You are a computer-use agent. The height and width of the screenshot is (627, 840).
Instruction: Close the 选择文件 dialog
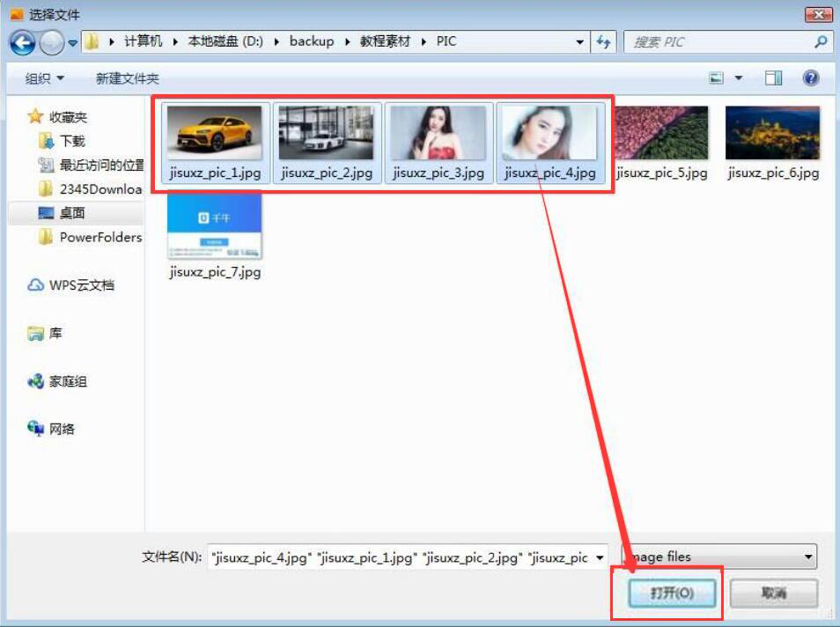tap(818, 14)
